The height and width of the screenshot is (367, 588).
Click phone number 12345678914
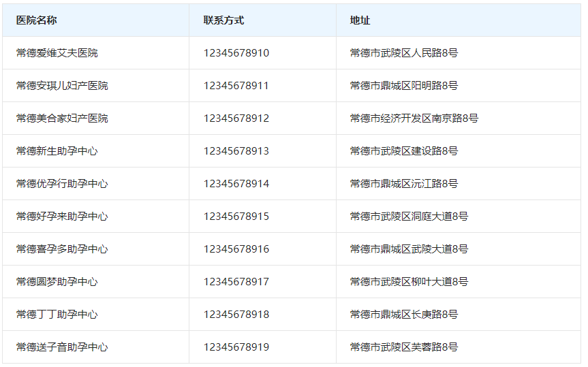(236, 184)
